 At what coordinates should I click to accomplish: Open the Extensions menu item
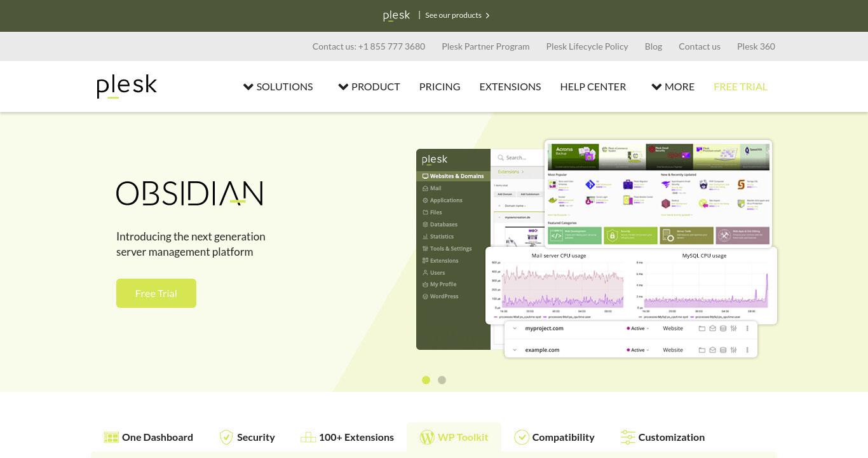click(x=510, y=87)
